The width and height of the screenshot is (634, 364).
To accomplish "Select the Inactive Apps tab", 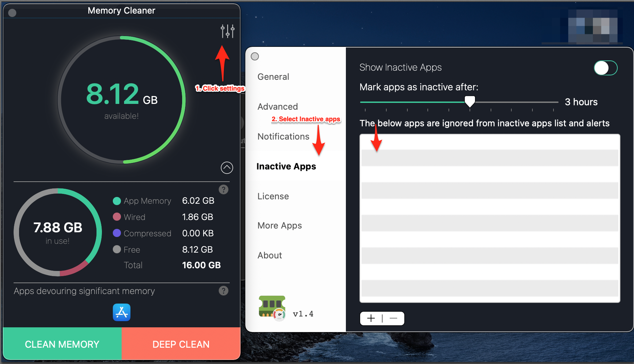I will point(286,166).
